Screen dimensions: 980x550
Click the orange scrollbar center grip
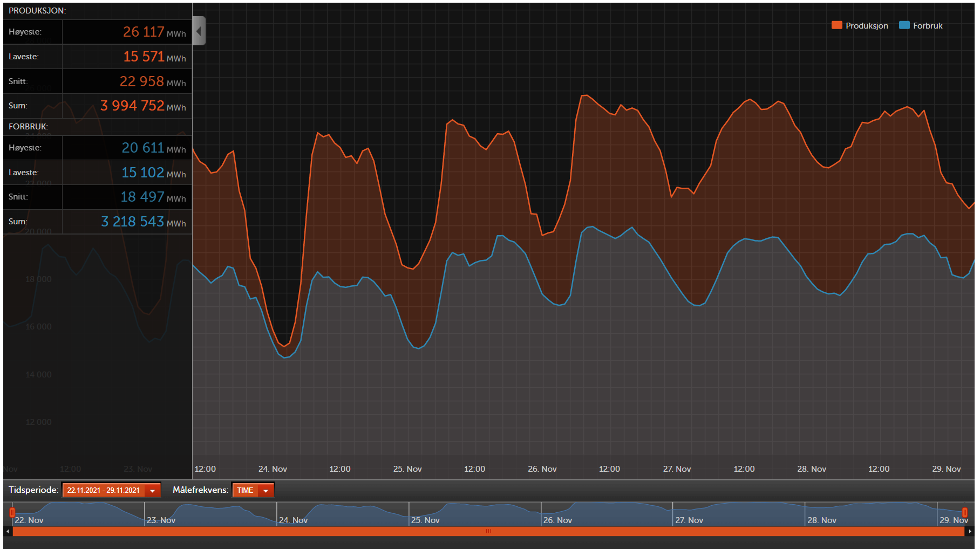(x=488, y=531)
